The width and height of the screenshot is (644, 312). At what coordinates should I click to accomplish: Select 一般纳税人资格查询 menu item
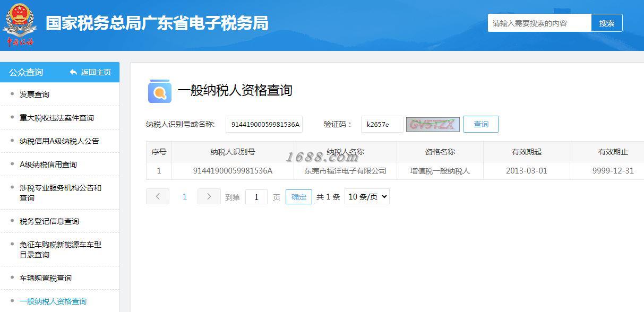[53, 301]
